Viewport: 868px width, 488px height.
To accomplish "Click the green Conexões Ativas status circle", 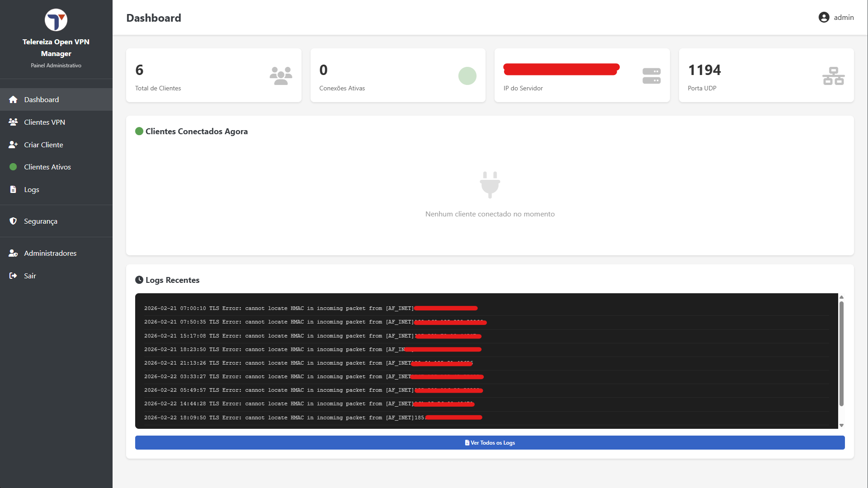I will click(467, 75).
